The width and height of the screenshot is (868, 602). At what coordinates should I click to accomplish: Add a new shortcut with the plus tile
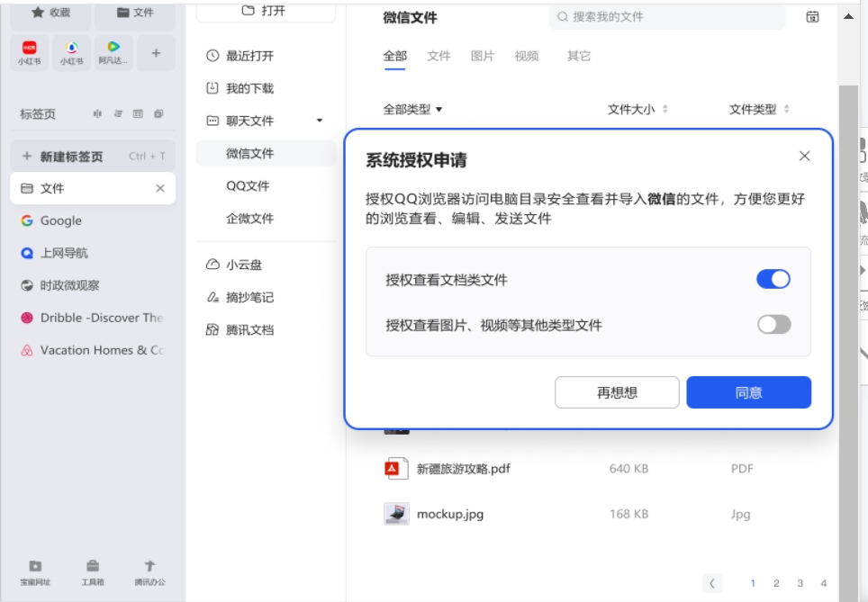click(156, 52)
